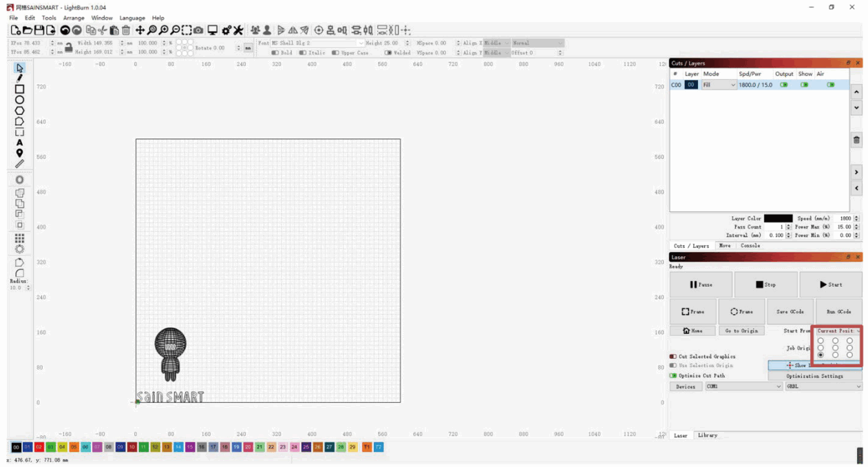The height and width of the screenshot is (467, 868).
Task: Click the Devices button
Action: click(686, 386)
